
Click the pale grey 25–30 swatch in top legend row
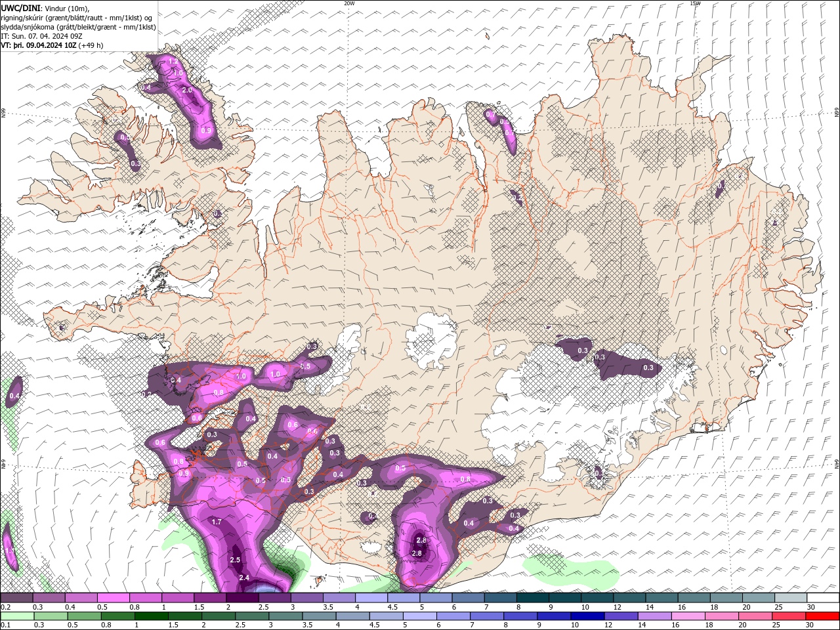point(791,597)
